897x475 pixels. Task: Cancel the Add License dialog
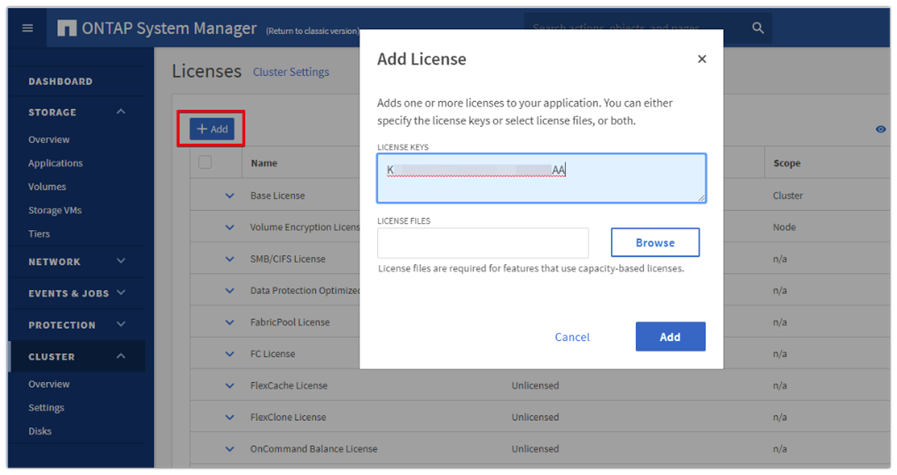coord(572,337)
